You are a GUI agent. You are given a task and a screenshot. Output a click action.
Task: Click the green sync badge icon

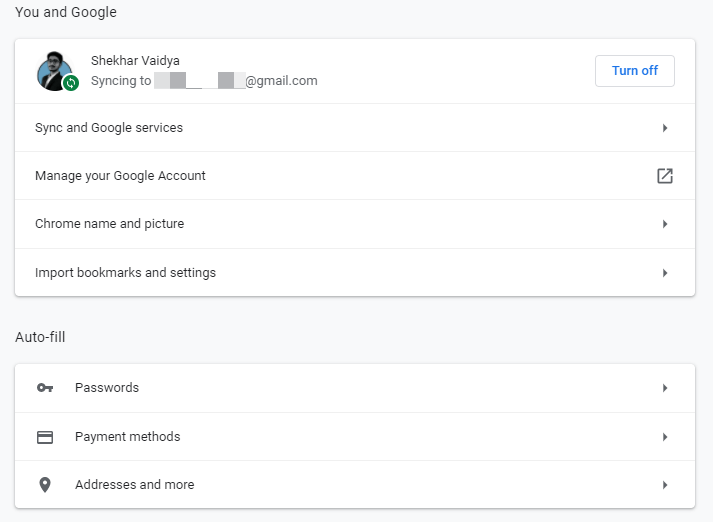tap(71, 83)
